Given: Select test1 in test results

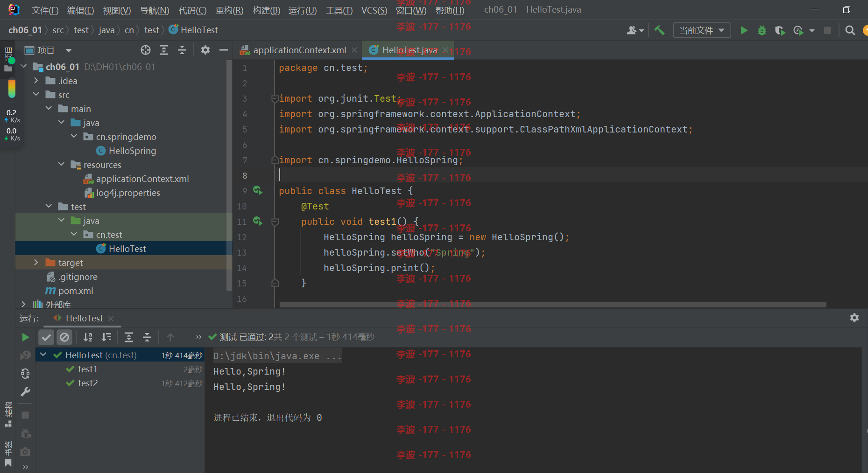Looking at the screenshot, I should click(87, 369).
